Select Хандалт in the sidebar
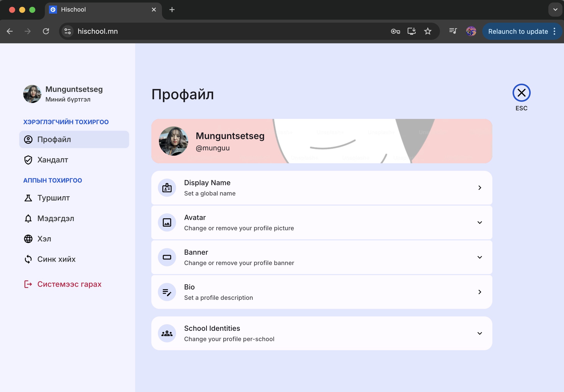This screenshot has height=392, width=564. pos(53,160)
